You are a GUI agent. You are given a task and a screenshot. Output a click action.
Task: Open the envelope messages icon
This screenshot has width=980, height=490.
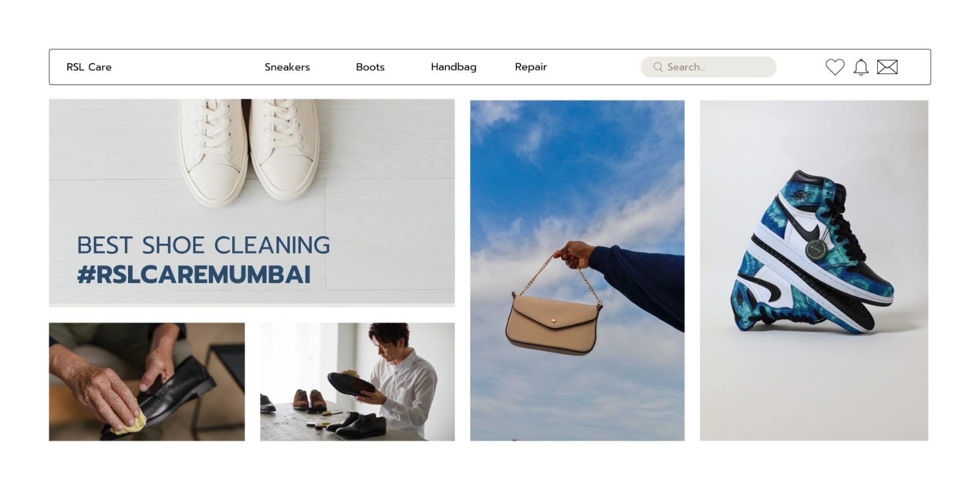[888, 67]
